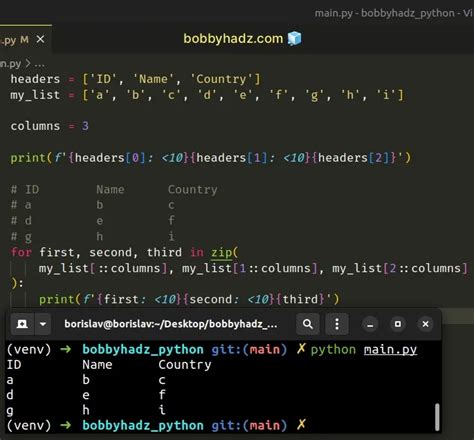Click 'n.py' breadcrumb file name
474x440 pixels.
click(x=10, y=64)
